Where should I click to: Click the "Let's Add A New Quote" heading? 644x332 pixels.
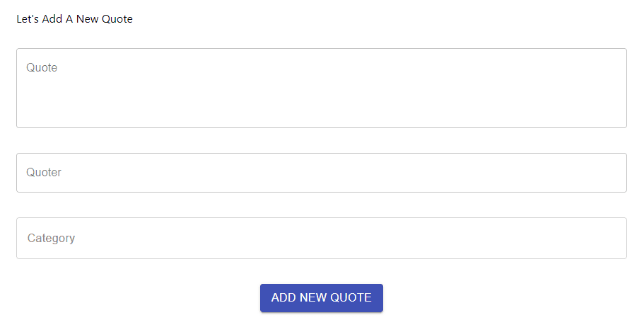tap(74, 19)
